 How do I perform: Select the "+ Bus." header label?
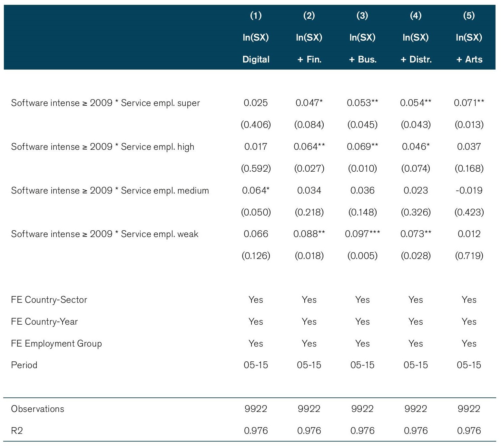(x=362, y=59)
